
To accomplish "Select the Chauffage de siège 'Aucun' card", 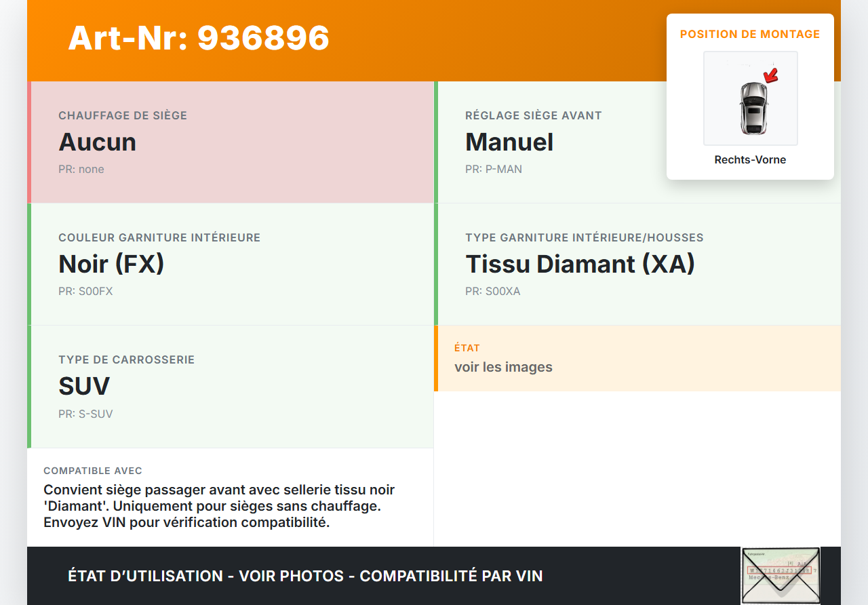I will pyautogui.click(x=232, y=142).
